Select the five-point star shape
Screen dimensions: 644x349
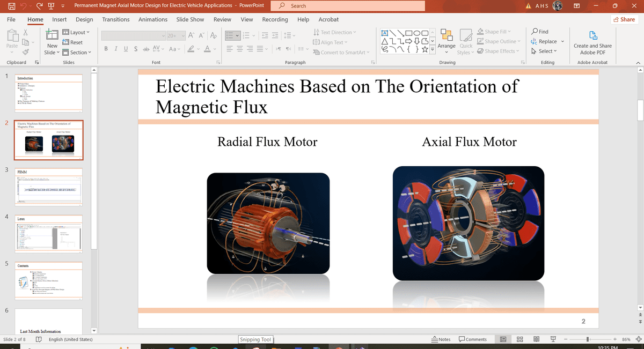click(x=425, y=49)
